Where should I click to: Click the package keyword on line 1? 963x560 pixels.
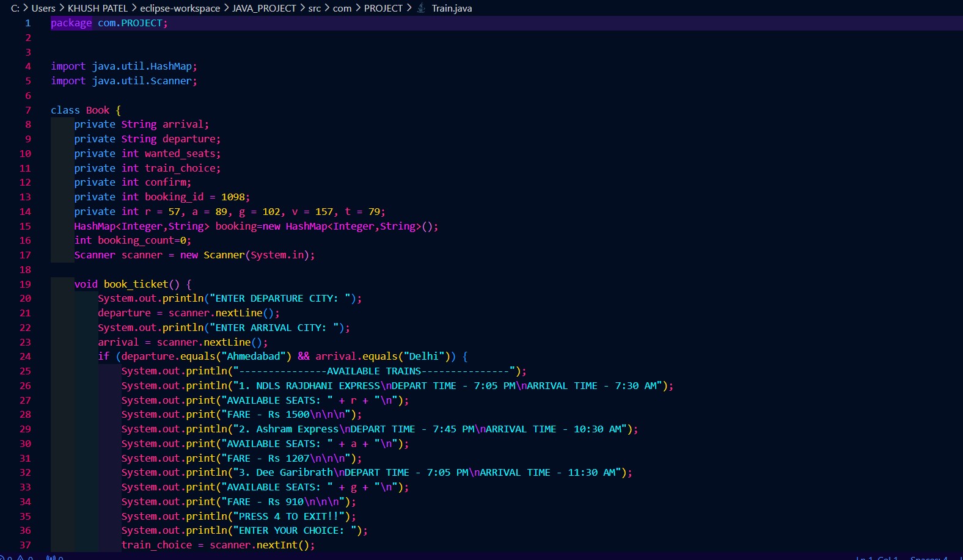coord(71,23)
